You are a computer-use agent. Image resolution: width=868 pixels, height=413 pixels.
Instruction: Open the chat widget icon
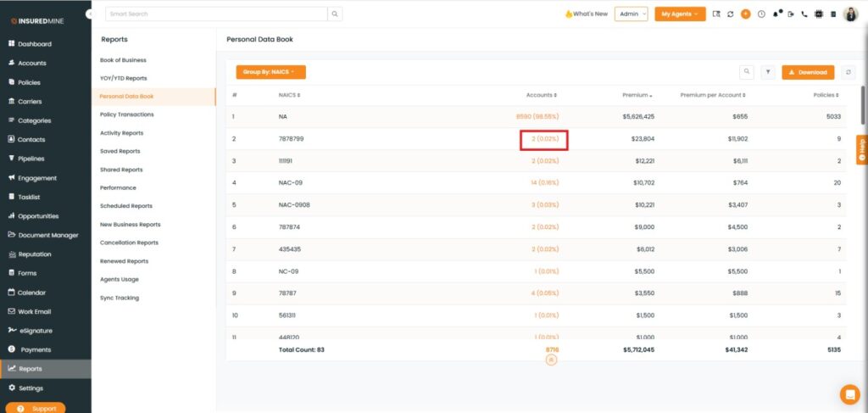(x=849, y=394)
